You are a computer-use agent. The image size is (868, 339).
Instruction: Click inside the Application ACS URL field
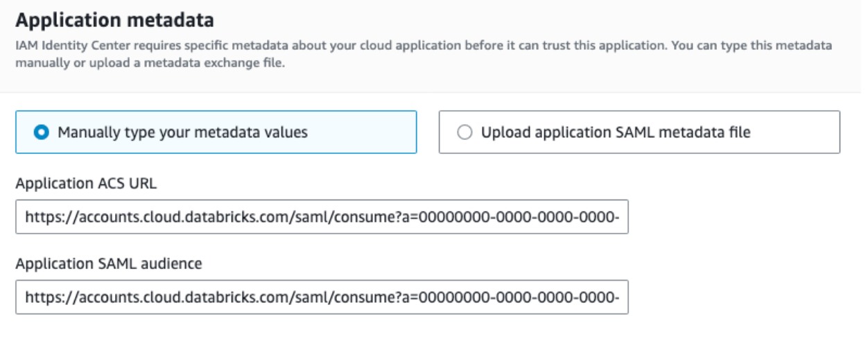pos(322,219)
